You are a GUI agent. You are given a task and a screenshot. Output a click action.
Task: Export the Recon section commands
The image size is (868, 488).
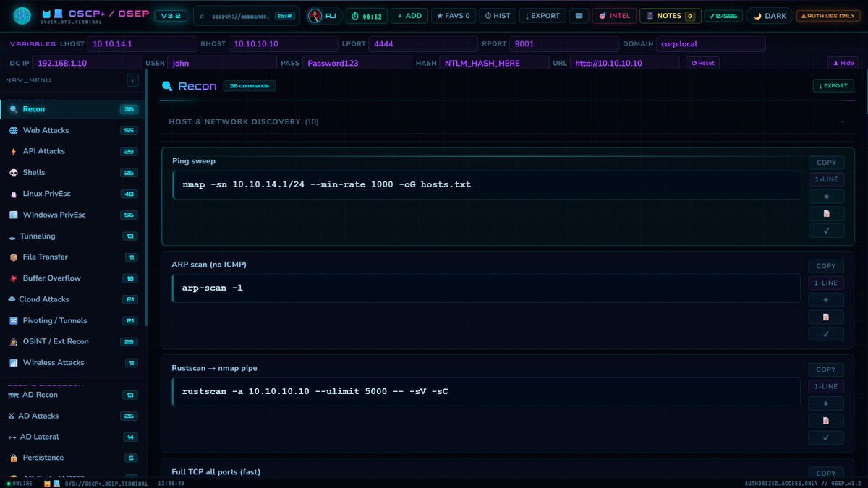833,86
